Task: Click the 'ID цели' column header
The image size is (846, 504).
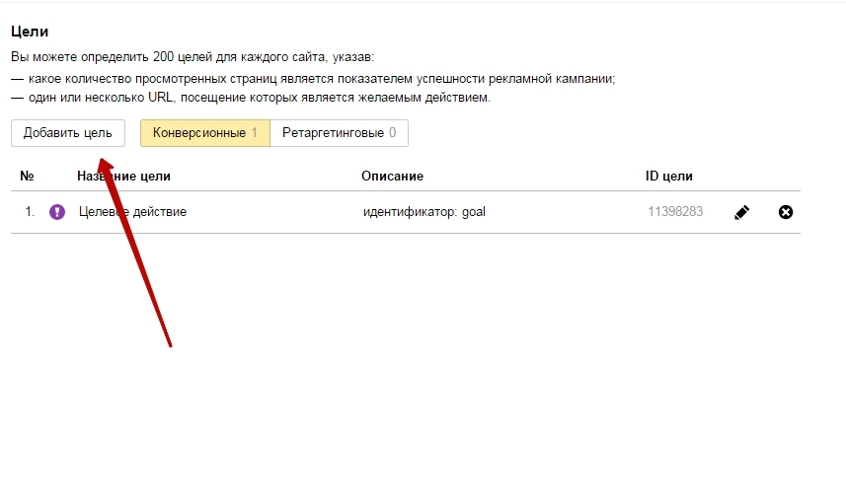Action: pyautogui.click(x=669, y=177)
